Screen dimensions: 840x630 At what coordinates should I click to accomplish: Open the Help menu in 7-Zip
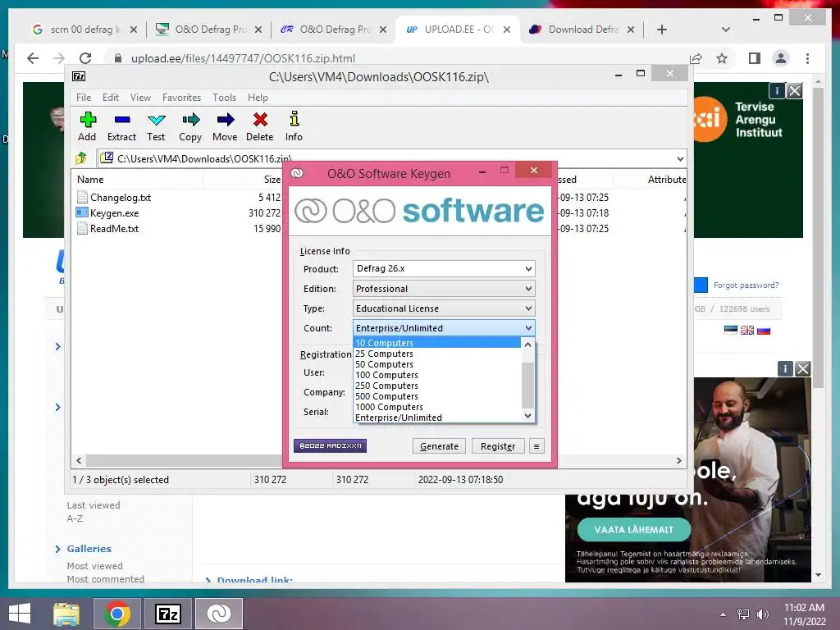point(258,98)
